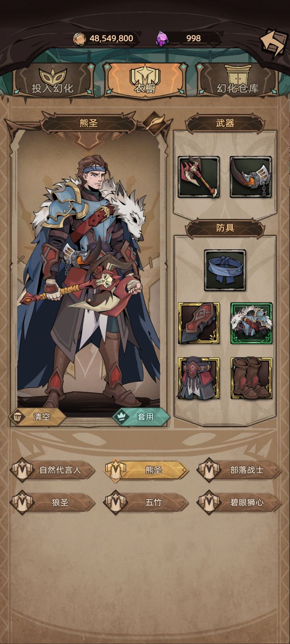Choose the 碧眼狮心 outfit preset
This screenshot has width=290, height=644.
coord(239,502)
